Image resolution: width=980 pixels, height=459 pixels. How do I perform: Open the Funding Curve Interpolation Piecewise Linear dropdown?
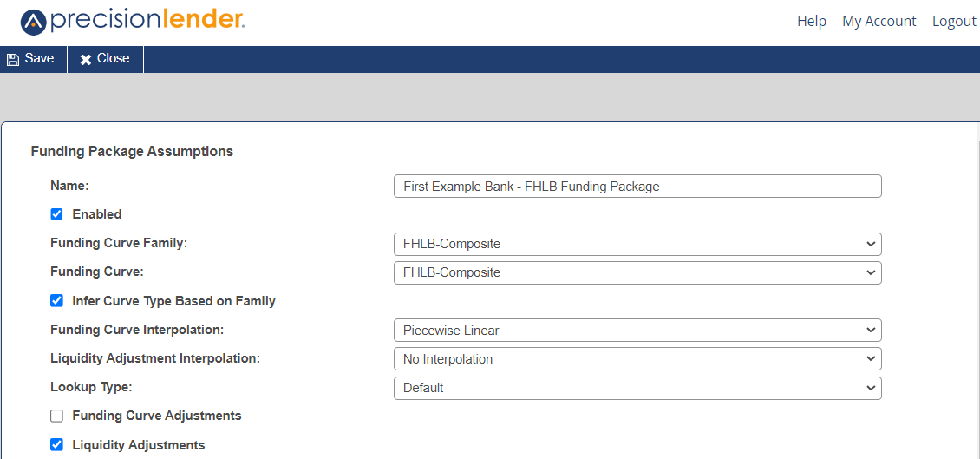pos(637,331)
